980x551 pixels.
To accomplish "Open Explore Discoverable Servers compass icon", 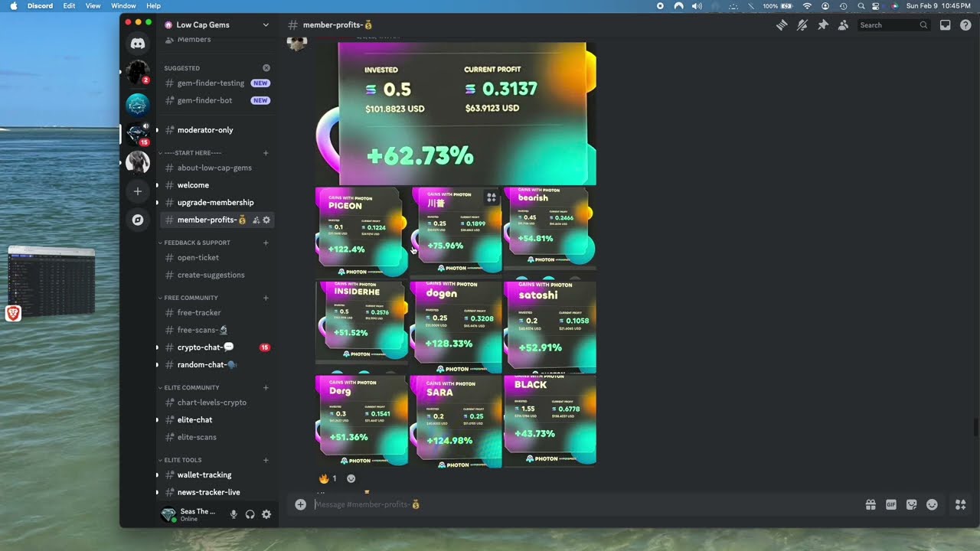I will (x=138, y=220).
